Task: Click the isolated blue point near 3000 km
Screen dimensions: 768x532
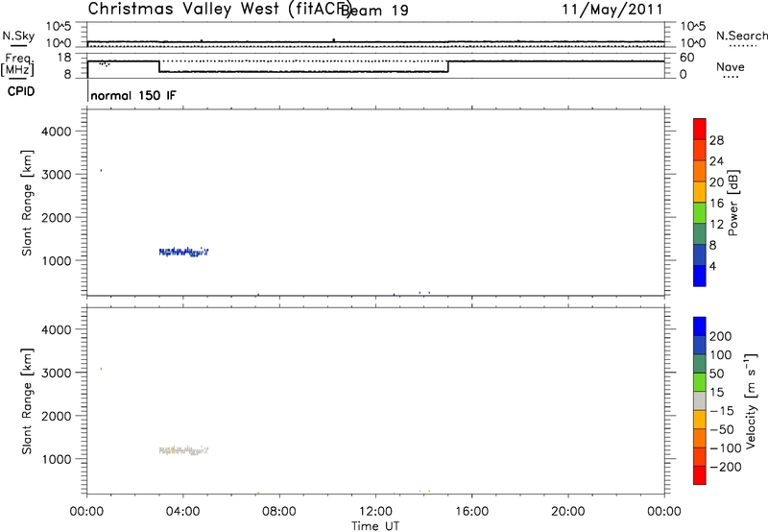Action: (x=102, y=171)
